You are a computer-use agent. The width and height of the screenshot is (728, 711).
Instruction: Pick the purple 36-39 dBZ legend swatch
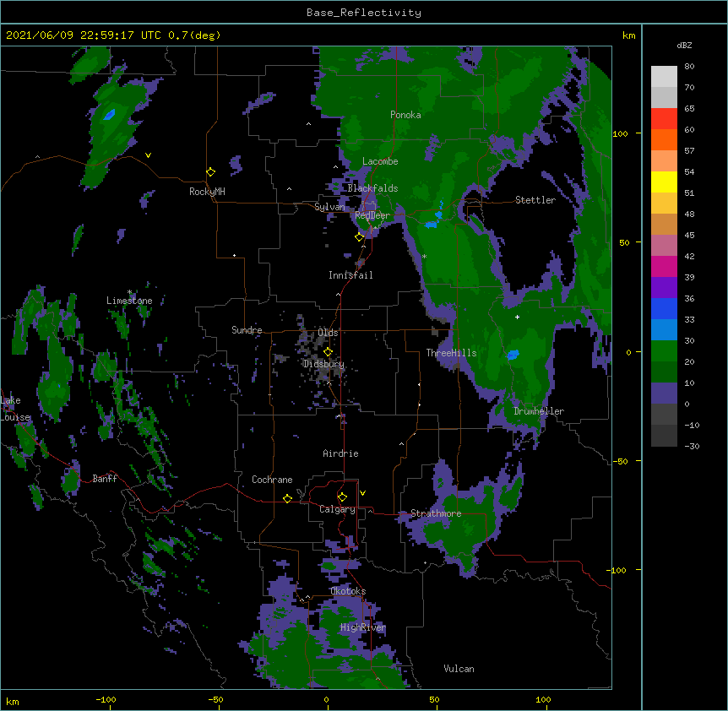pyautogui.click(x=664, y=288)
